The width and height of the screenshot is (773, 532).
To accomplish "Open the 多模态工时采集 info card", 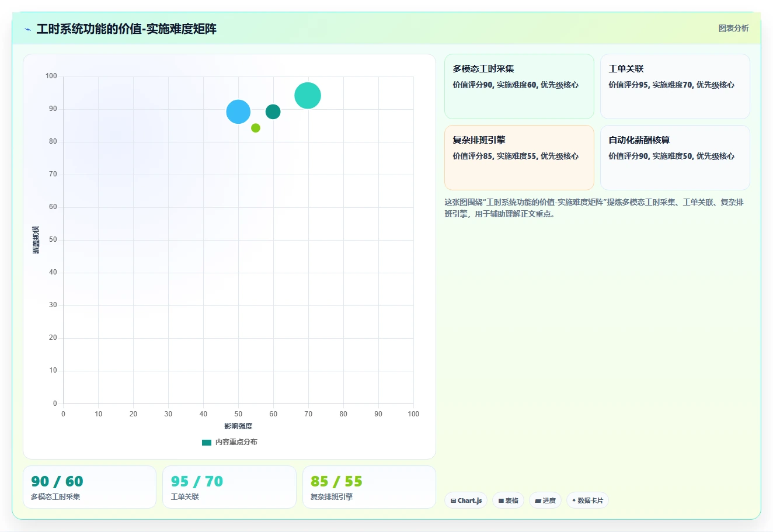I will [x=519, y=86].
